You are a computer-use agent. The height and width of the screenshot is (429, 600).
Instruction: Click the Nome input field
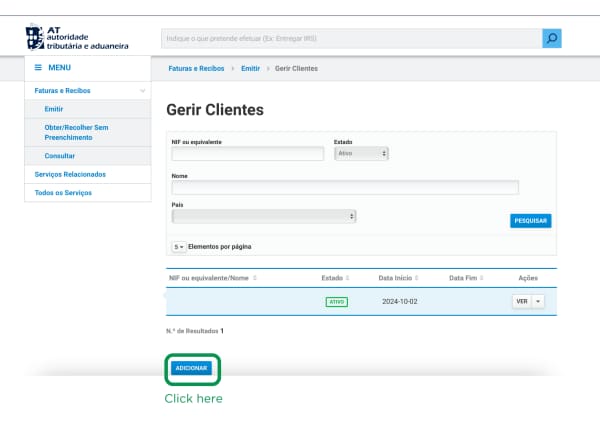(x=345, y=188)
